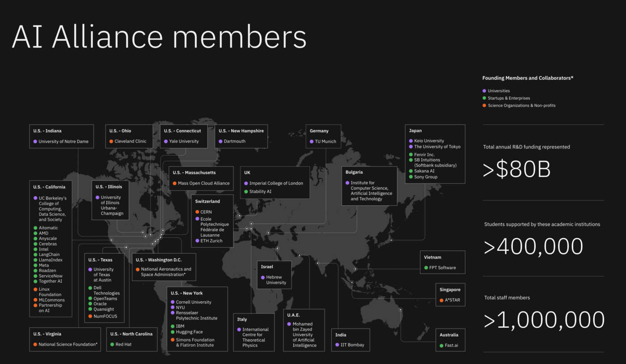Viewport: 626px width, 364px height.
Task: Select Hugging Face in New York list
Action: [x=189, y=332]
